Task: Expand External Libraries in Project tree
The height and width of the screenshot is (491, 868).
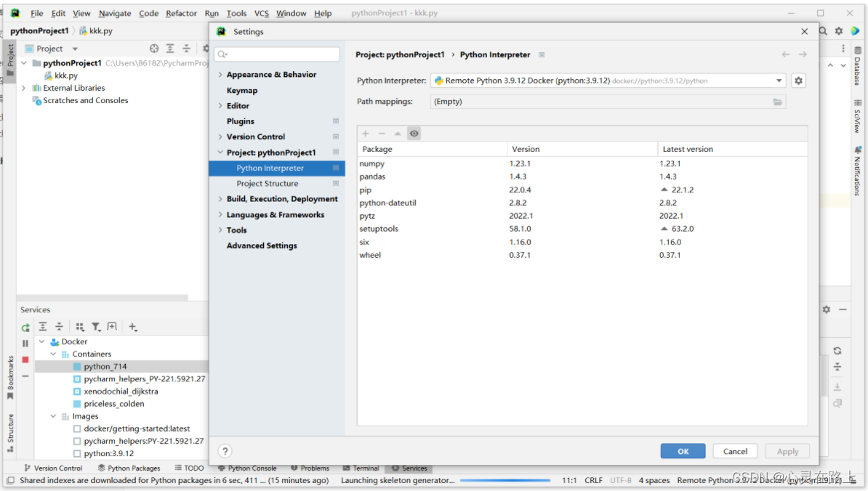Action: pos(23,88)
